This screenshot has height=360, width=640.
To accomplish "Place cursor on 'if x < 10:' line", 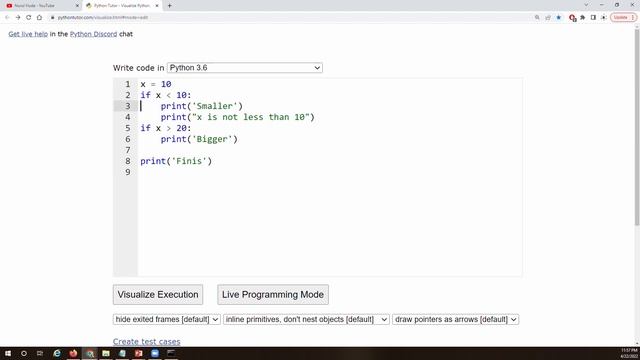I will (x=166, y=95).
